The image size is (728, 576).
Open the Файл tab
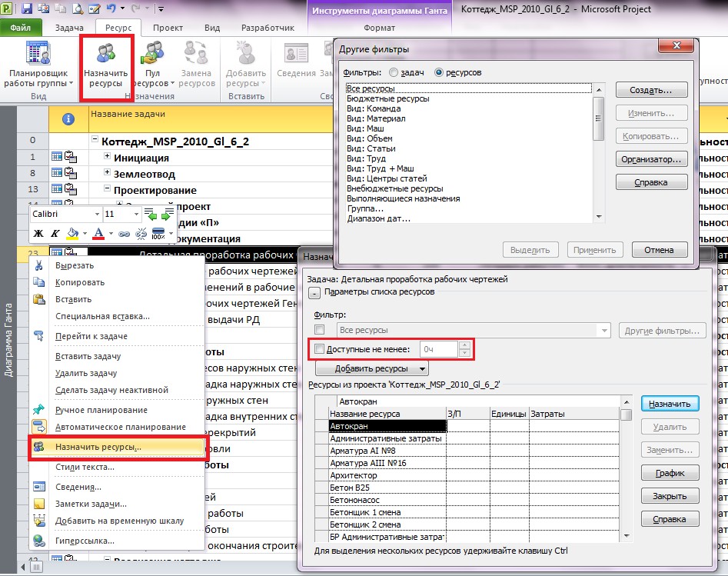pyautogui.click(x=21, y=28)
